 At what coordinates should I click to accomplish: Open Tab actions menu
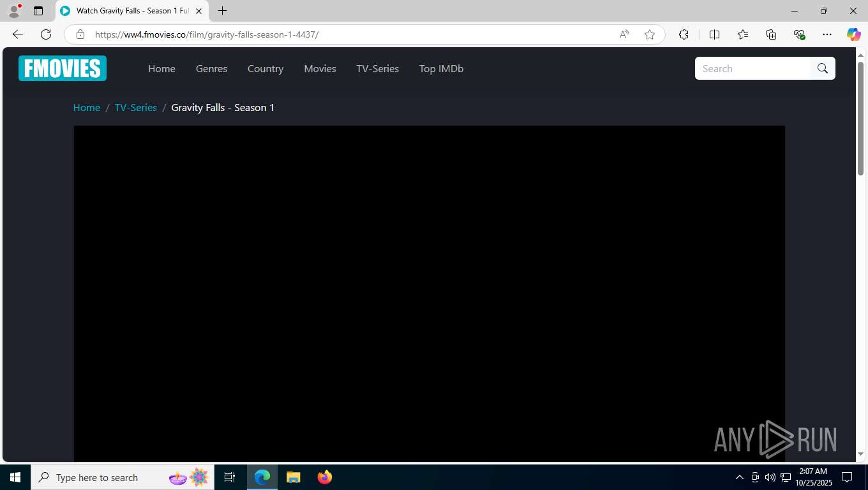[38, 11]
